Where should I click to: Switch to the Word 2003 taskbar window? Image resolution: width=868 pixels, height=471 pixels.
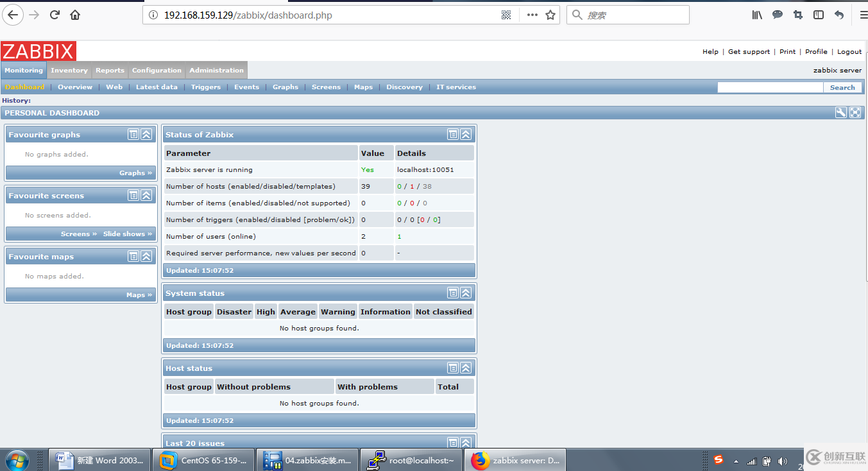[x=99, y=460]
